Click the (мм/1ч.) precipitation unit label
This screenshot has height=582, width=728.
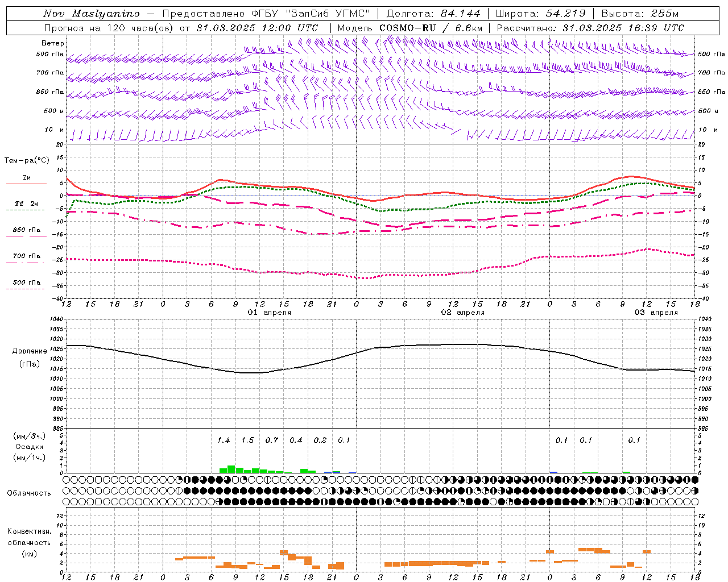click(x=30, y=458)
